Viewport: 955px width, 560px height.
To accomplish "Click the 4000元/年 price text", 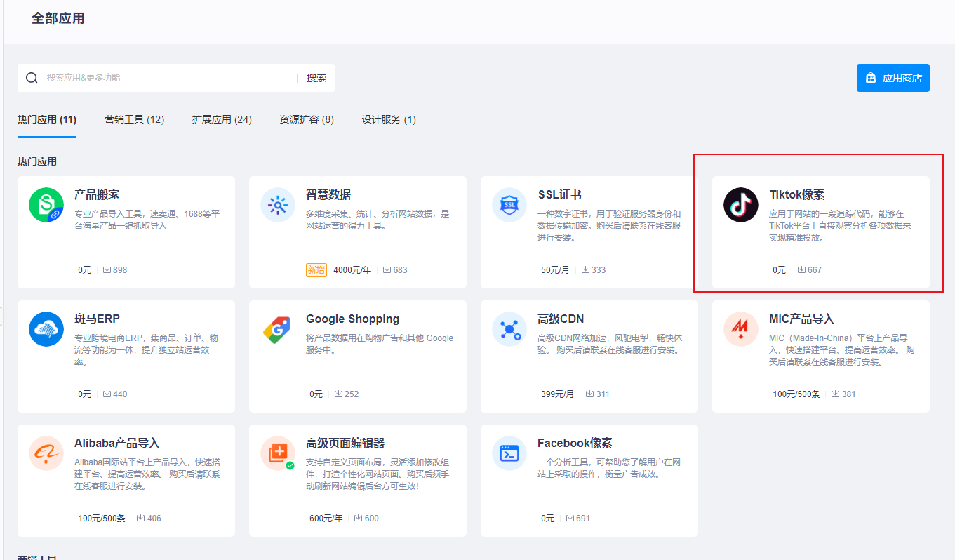I will 352,269.
